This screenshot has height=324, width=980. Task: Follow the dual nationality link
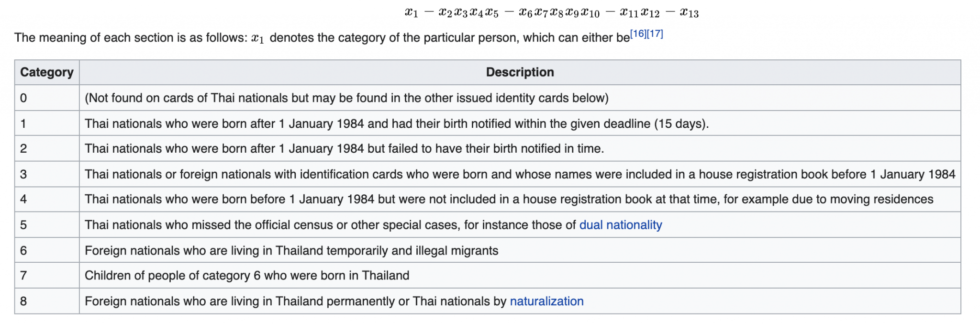(620, 225)
